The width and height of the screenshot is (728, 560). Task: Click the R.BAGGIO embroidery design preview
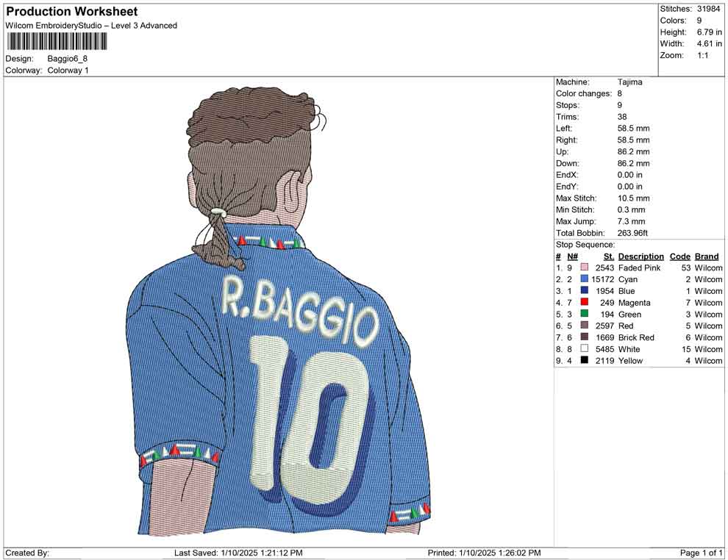coord(279,312)
